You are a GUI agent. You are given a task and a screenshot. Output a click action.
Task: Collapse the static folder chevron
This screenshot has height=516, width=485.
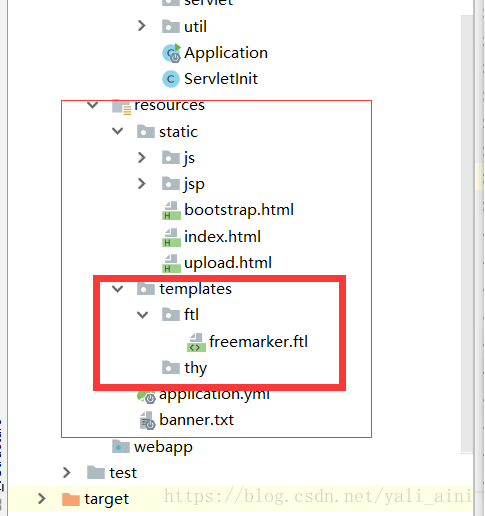pyautogui.click(x=117, y=131)
